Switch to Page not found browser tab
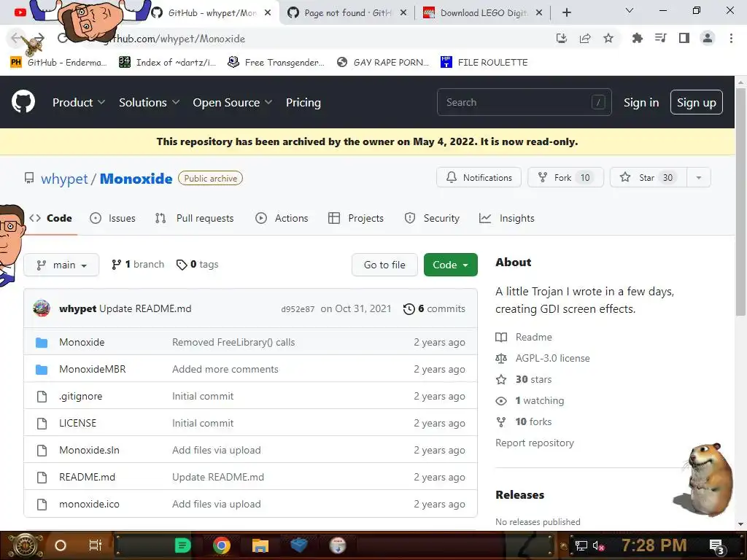 tap(347, 13)
